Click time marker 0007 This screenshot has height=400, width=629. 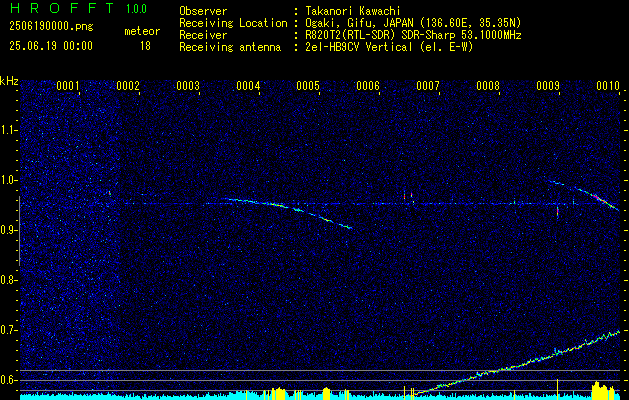click(428, 85)
